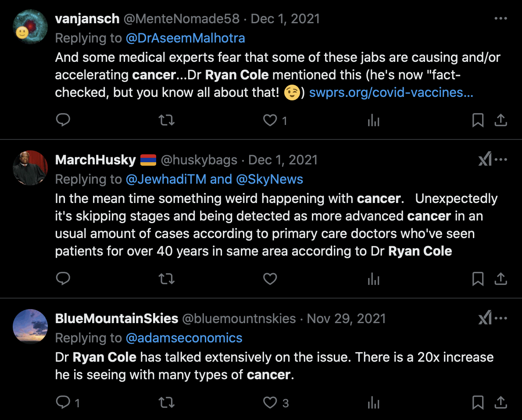Viewport: 522px width, 420px height.
Task: Open more options on MarchHusky's tweet
Action: pyautogui.click(x=501, y=160)
